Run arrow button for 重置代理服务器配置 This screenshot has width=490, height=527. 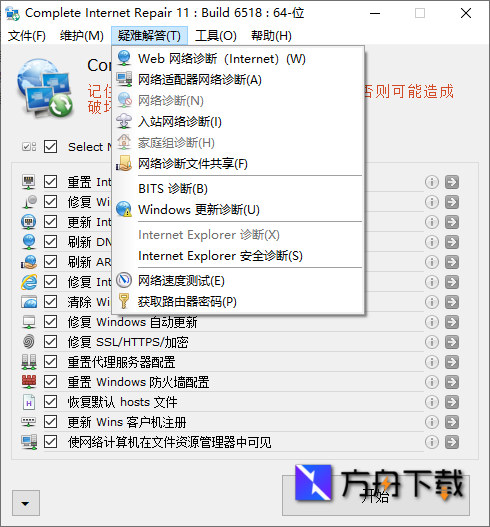pyautogui.click(x=452, y=362)
